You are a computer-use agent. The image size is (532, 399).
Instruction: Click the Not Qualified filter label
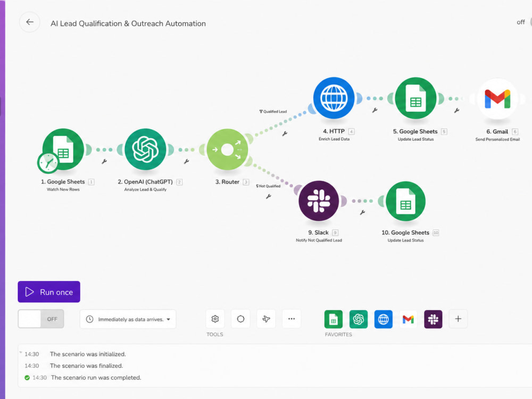pyautogui.click(x=268, y=186)
